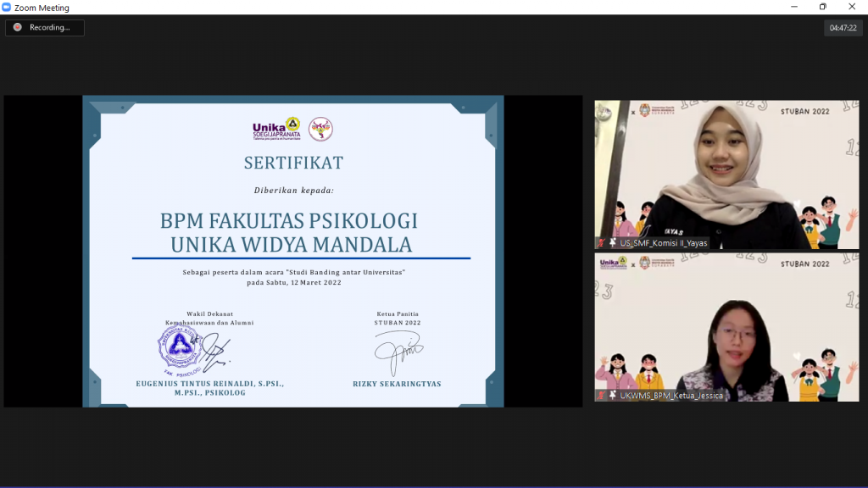868x488 pixels.
Task: Click the round pink emblem beside Unika logo
Action: (320, 129)
